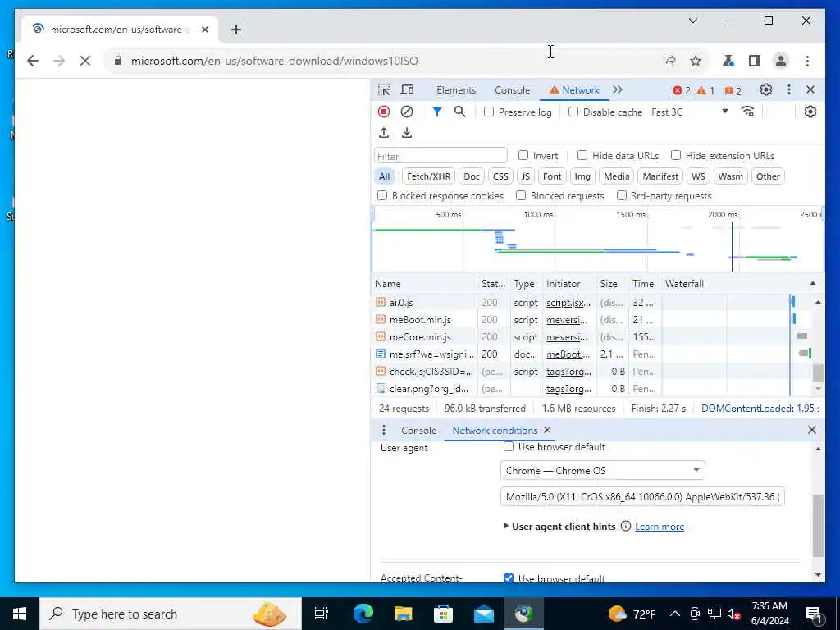
Task: Check 3rd-party requests
Action: point(622,195)
